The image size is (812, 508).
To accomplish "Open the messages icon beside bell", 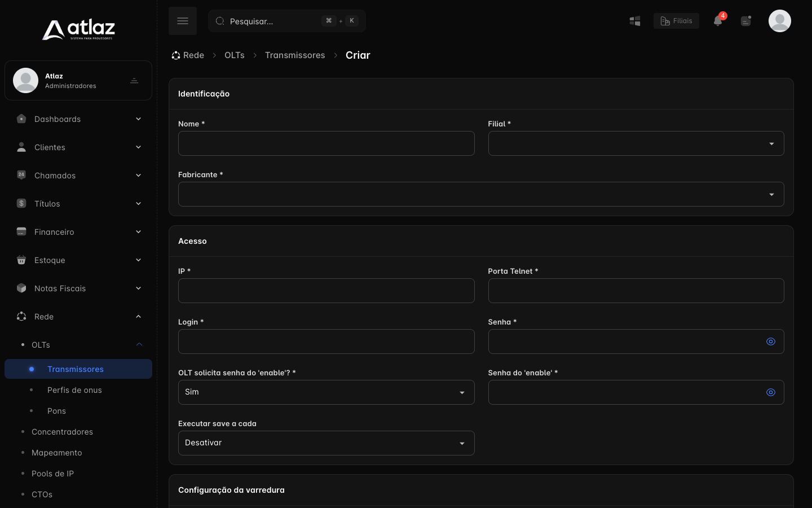I will point(746,21).
